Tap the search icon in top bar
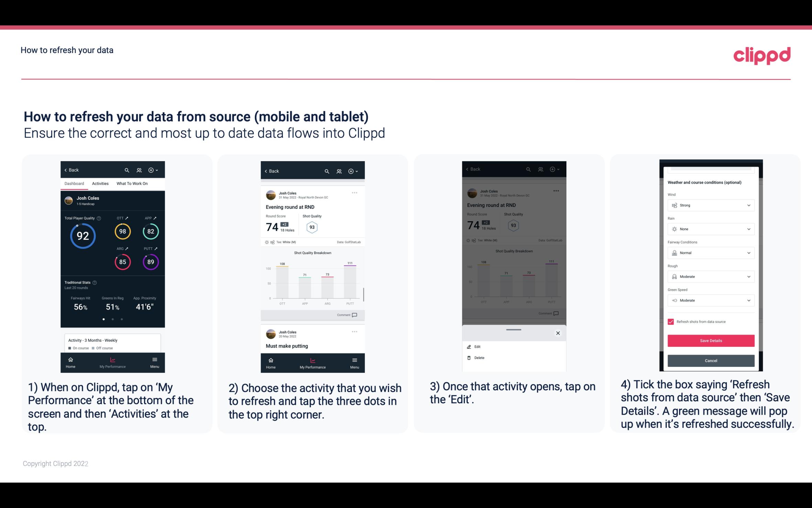The width and height of the screenshot is (812, 508). (127, 170)
